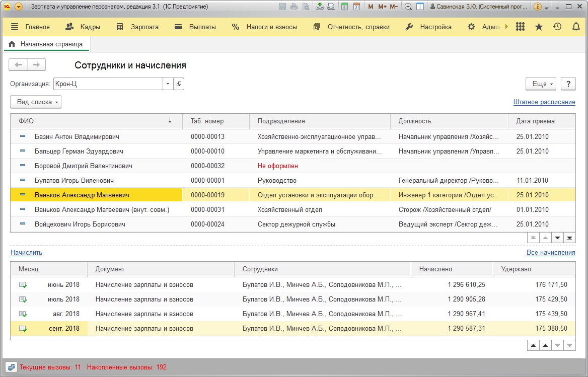The height and width of the screenshot is (377, 588).
Task: Move one row up in accruals list
Action: (545, 345)
